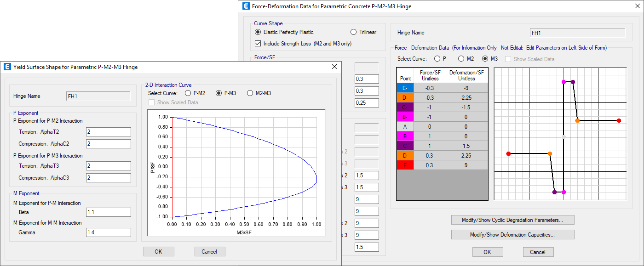This screenshot has height=266, width=644.
Task: Cancel the Force-Deformation Data dialog
Action: tap(538, 252)
